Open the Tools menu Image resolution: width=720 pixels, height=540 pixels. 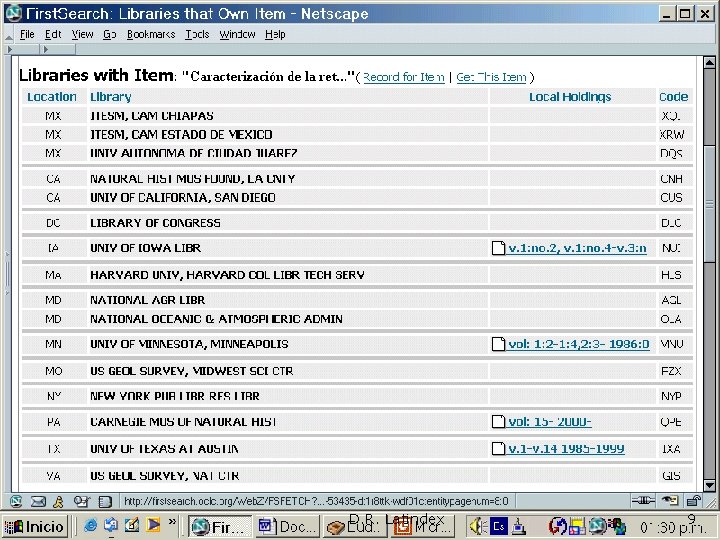click(197, 34)
